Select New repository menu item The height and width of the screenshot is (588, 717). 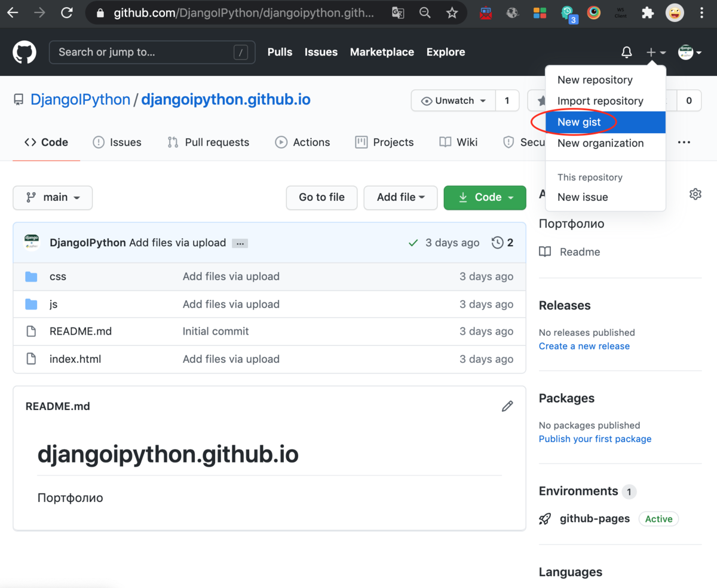(606, 80)
